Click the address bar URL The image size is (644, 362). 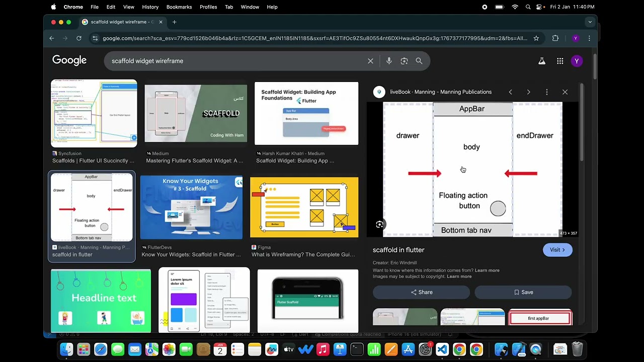point(315,38)
